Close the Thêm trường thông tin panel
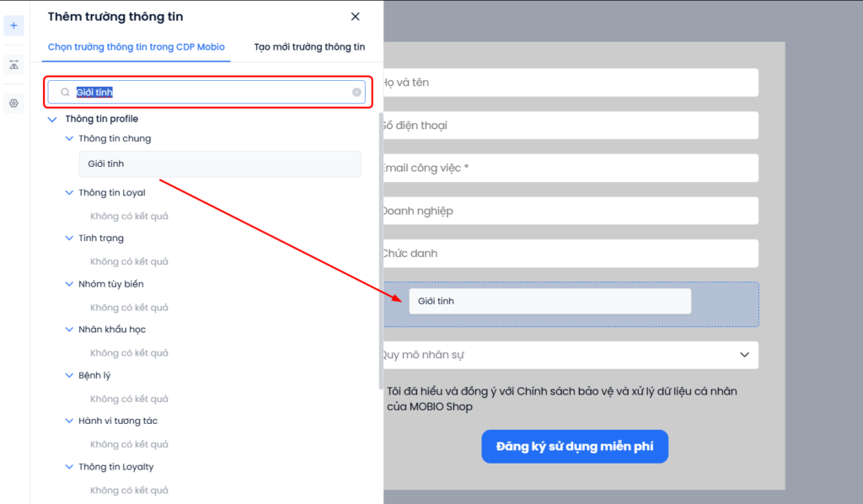This screenshot has height=504, width=863. click(355, 17)
